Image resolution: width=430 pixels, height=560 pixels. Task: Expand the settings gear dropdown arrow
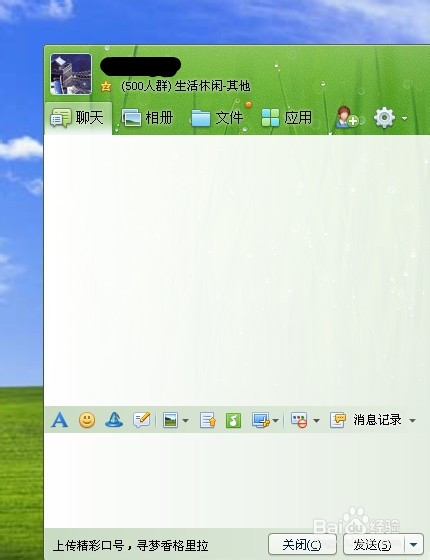[x=404, y=118]
